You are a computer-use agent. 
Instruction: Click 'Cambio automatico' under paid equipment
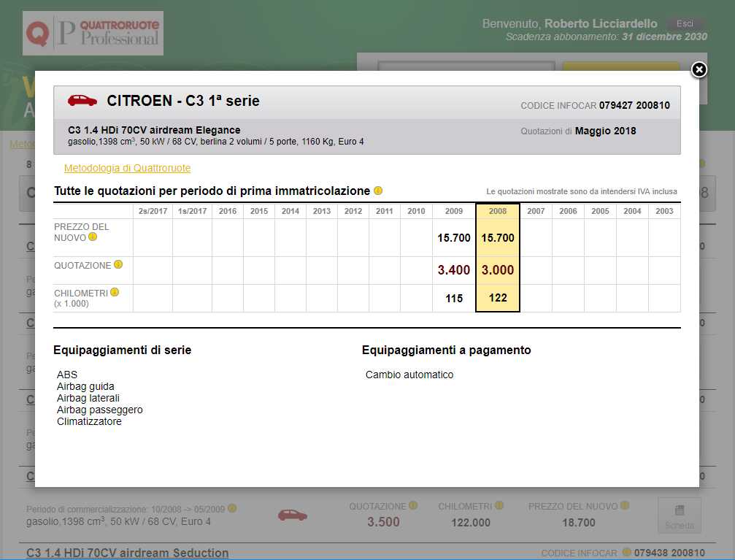[x=409, y=375]
